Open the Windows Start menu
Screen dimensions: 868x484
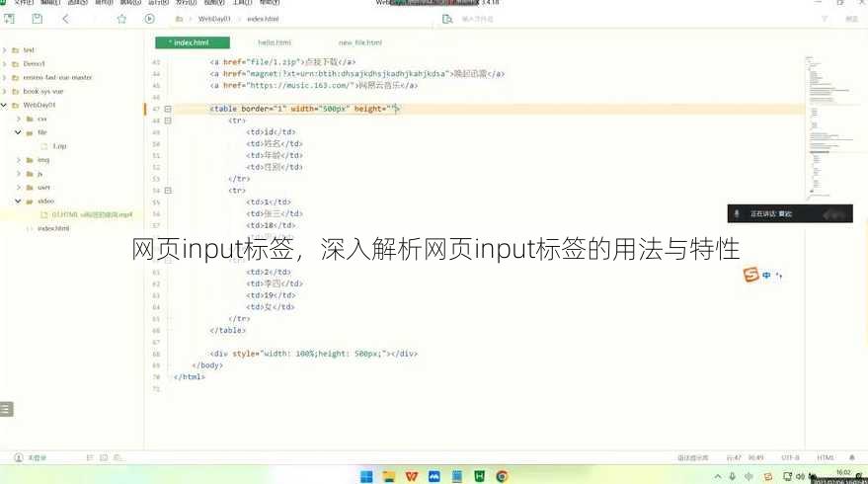pos(366,476)
